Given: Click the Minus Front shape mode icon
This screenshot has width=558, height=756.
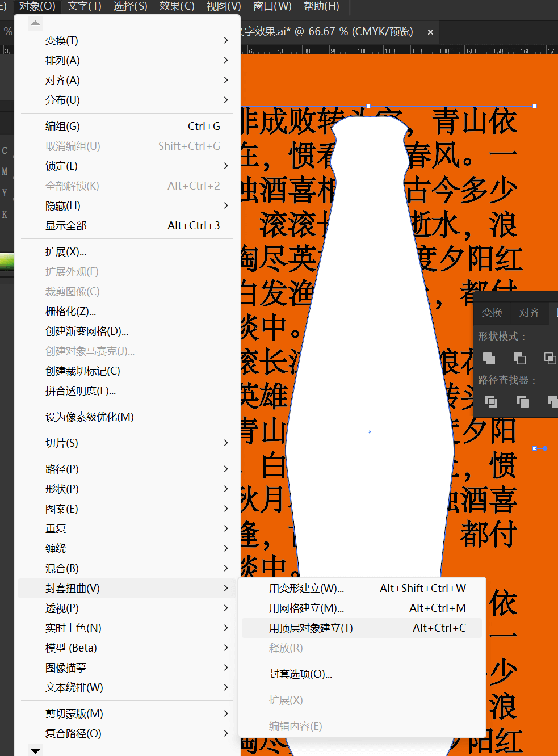Looking at the screenshot, I should (519, 358).
